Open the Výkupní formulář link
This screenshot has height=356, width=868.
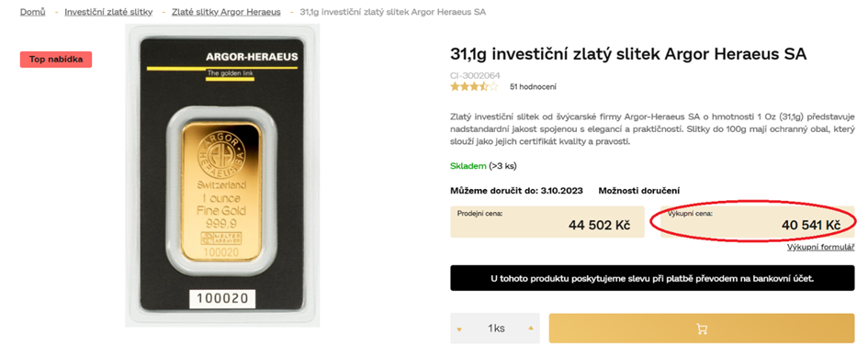coord(821,247)
